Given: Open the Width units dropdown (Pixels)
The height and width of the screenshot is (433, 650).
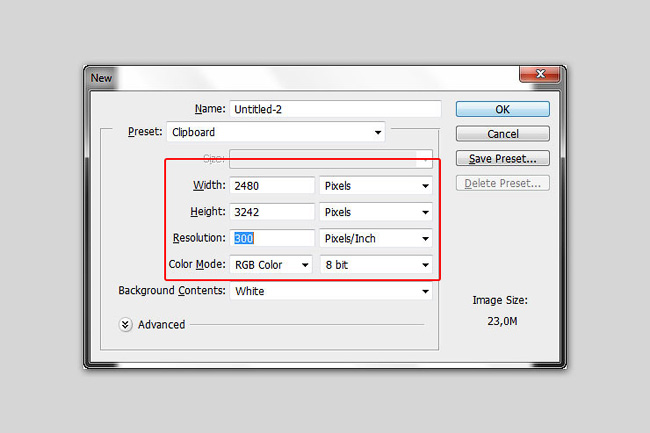Looking at the screenshot, I should 376,186.
